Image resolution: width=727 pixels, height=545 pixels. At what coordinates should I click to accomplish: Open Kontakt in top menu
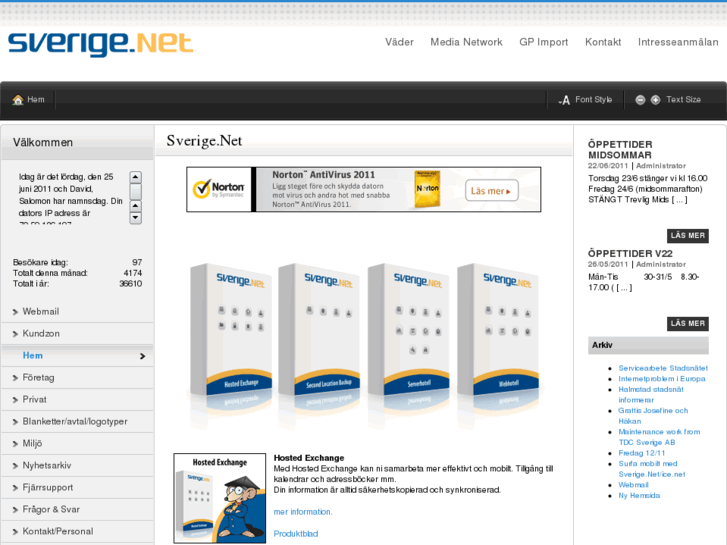[x=603, y=42]
